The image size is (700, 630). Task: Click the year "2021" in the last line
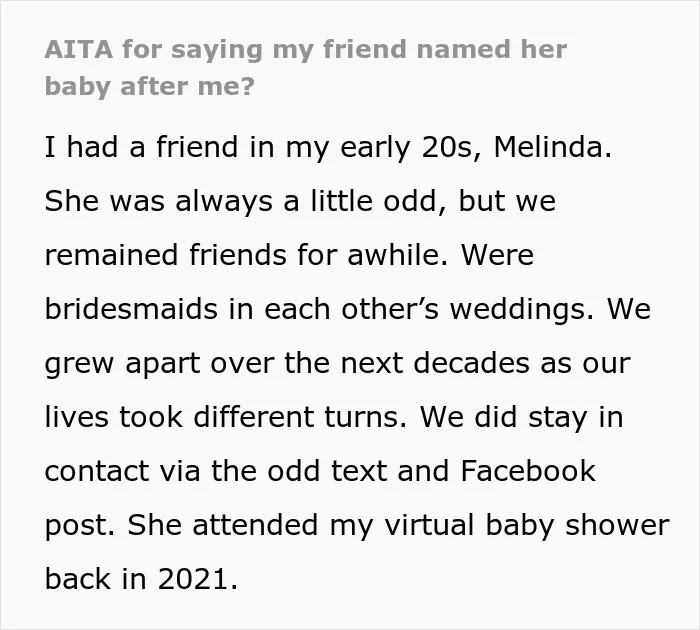pyautogui.click(x=193, y=579)
